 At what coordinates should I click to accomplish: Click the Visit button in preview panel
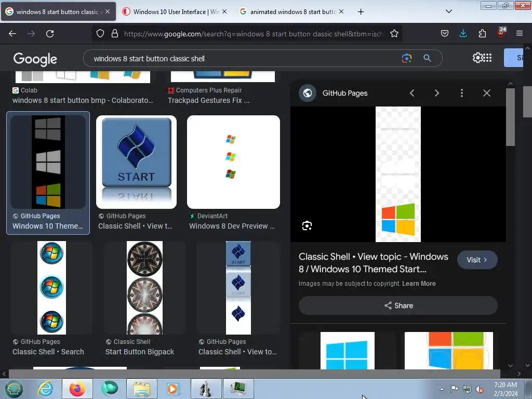(477, 260)
